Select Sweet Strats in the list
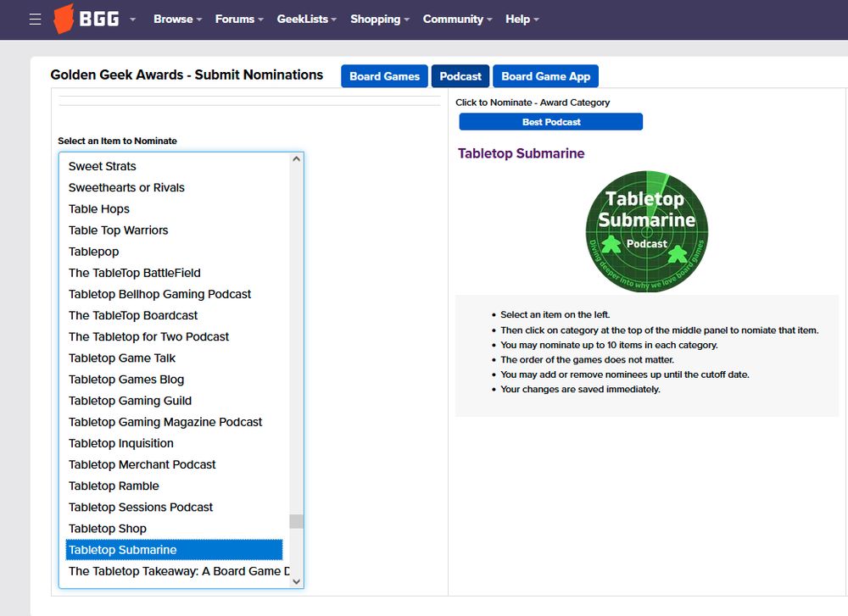848x616 pixels. [174, 166]
